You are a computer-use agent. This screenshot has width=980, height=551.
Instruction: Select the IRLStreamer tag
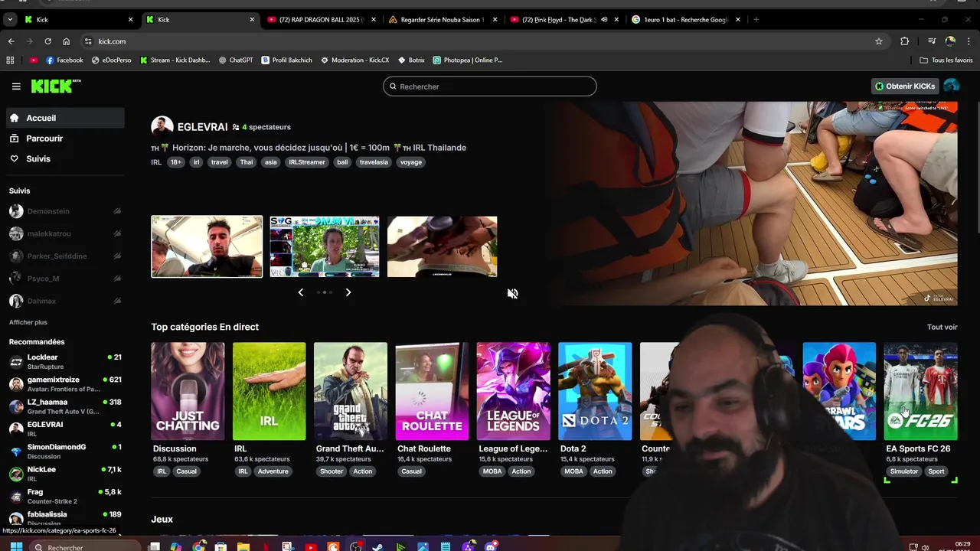click(307, 162)
